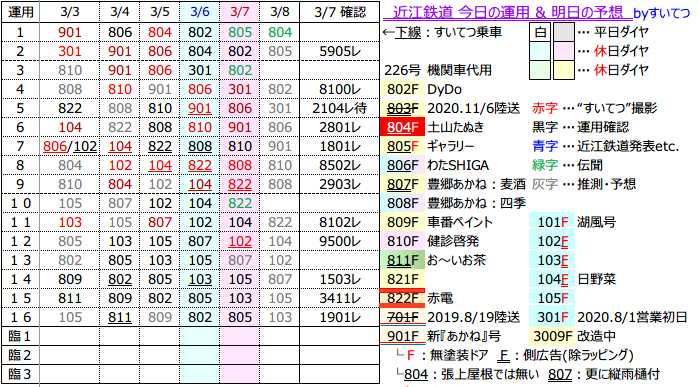Click the 青字 …近江鉄道発表etc. legend entry
The image size is (699, 387).
605,146
